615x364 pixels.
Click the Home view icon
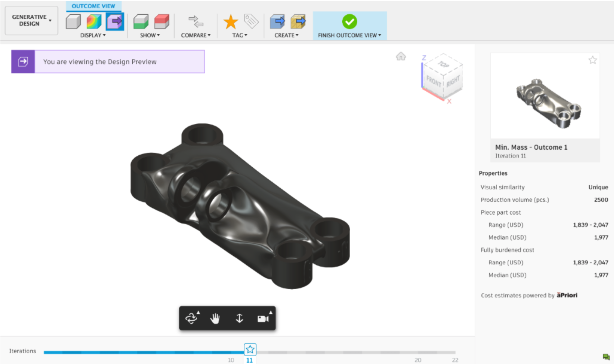pos(401,56)
